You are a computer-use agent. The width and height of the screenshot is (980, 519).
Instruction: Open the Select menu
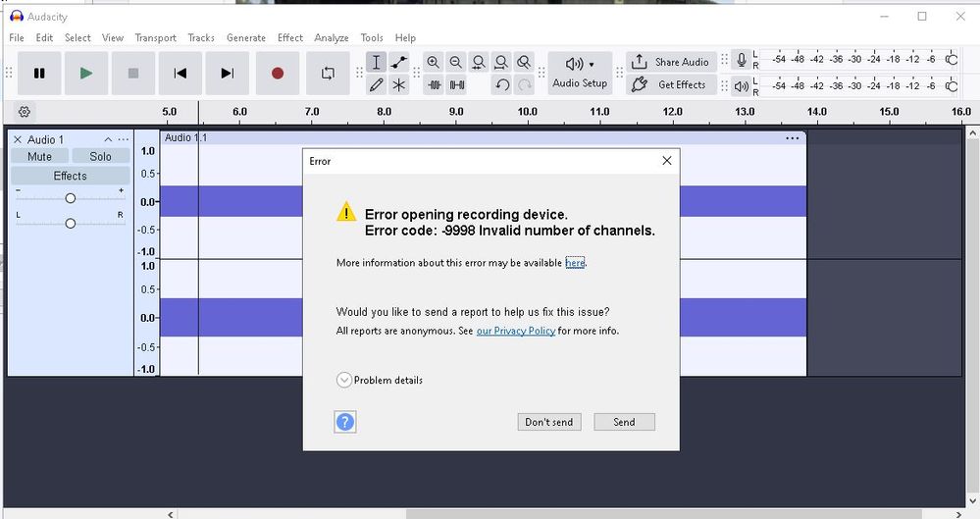[77, 37]
